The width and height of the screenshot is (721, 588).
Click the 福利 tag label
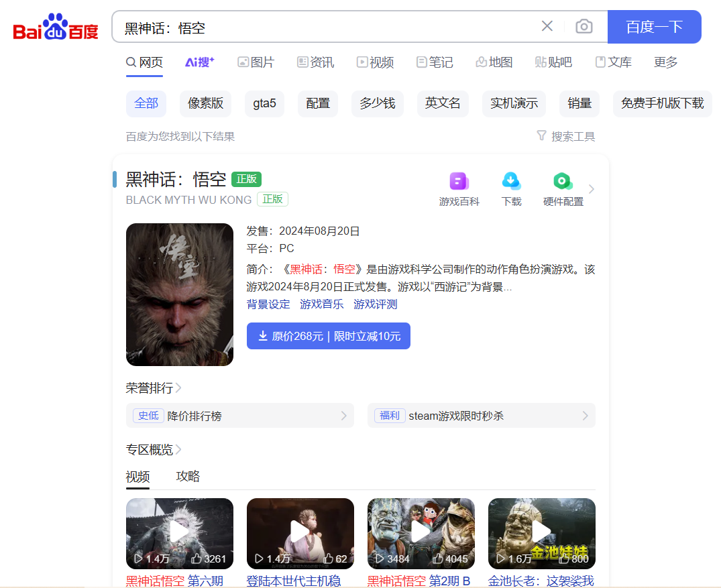(x=390, y=416)
